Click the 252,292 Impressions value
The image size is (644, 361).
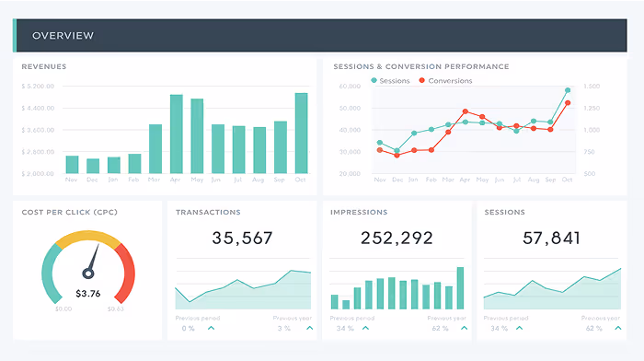point(397,239)
